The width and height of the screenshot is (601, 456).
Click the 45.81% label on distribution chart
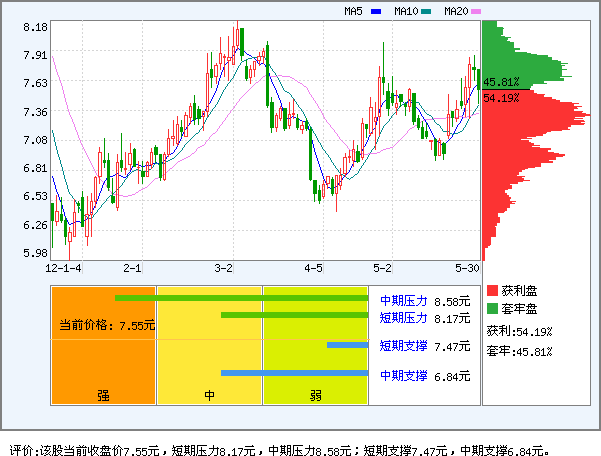tap(501, 82)
